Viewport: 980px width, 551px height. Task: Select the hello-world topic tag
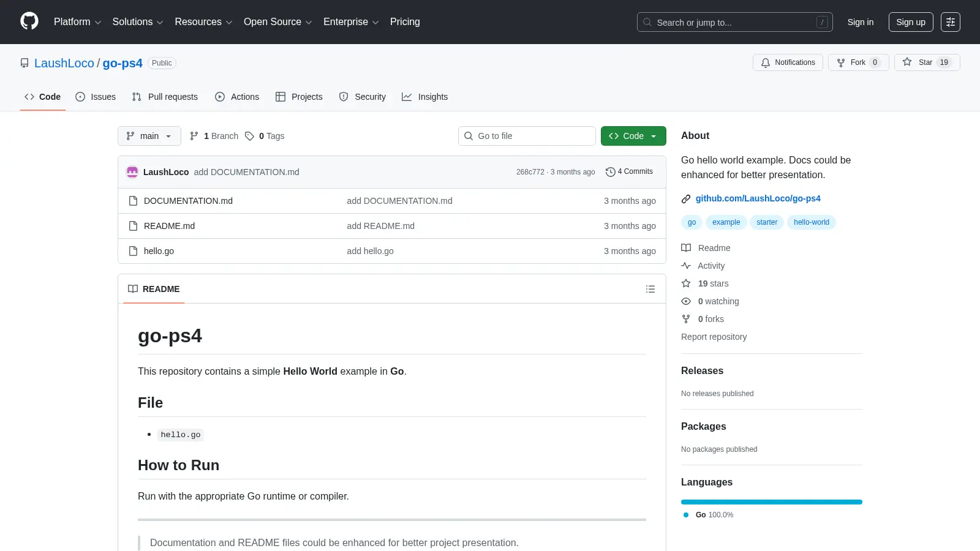[x=812, y=222]
